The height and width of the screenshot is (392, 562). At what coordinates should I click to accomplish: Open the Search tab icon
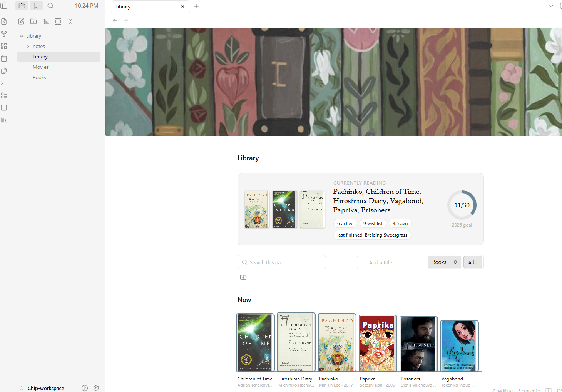(50, 6)
